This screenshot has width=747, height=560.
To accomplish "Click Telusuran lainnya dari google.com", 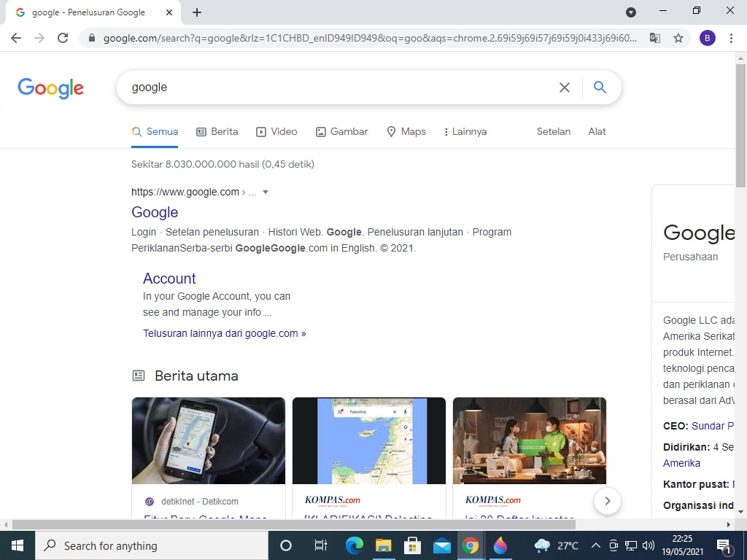I will point(225,334).
